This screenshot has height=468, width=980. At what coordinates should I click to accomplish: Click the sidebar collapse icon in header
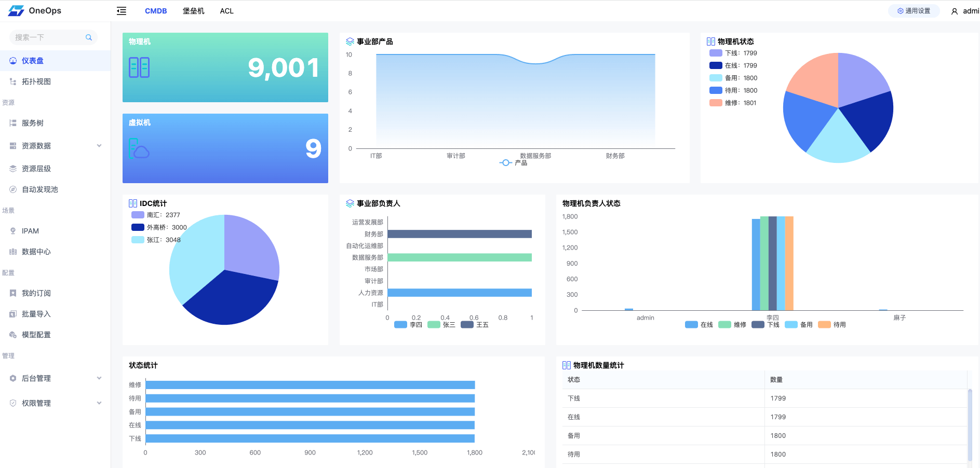pos(122,11)
